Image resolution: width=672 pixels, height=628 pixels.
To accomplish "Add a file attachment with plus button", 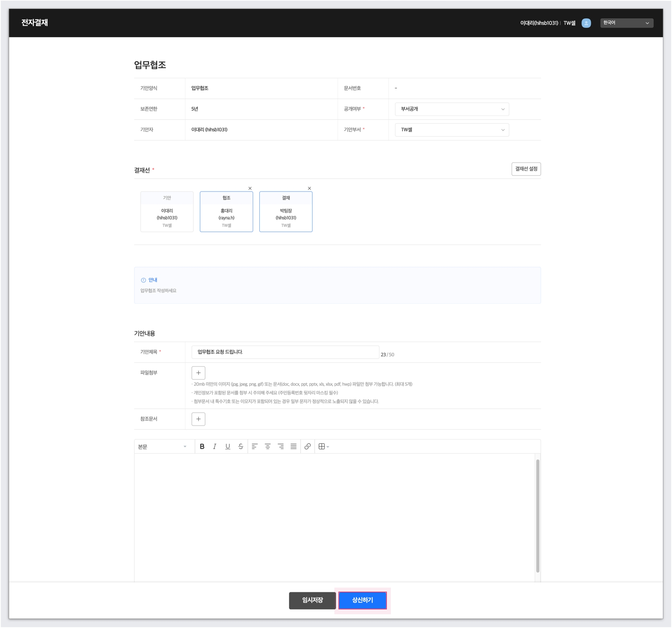I will coord(198,373).
